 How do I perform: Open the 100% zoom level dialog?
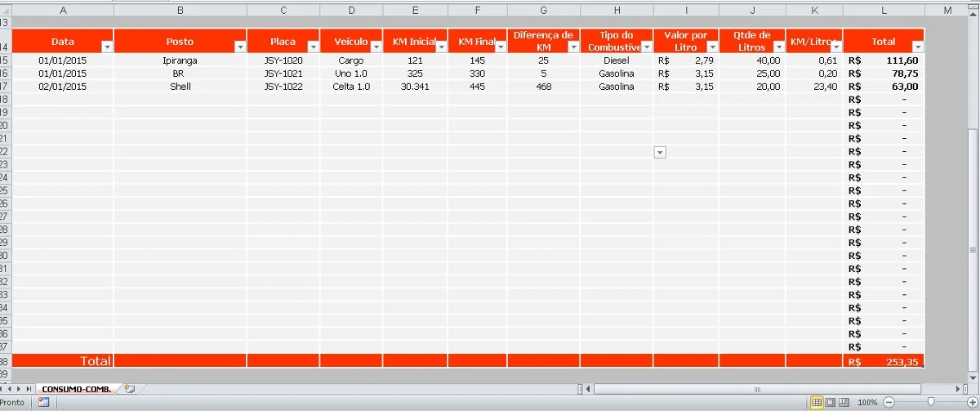[x=867, y=403]
